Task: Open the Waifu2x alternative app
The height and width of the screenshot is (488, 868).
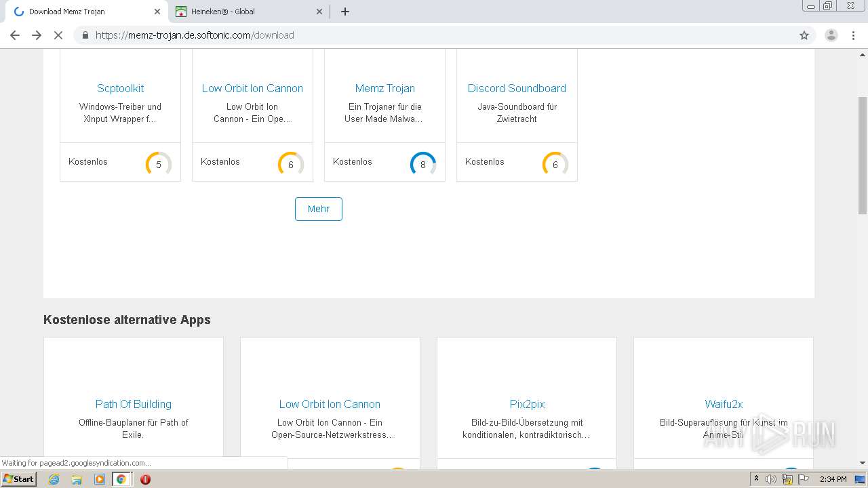Action: [x=724, y=404]
